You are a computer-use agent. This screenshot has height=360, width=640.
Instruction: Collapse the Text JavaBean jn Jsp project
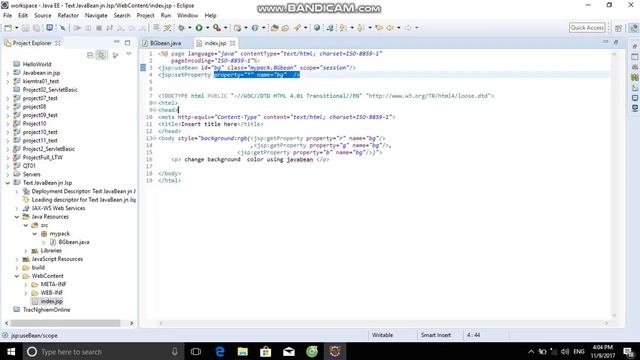(x=8, y=183)
